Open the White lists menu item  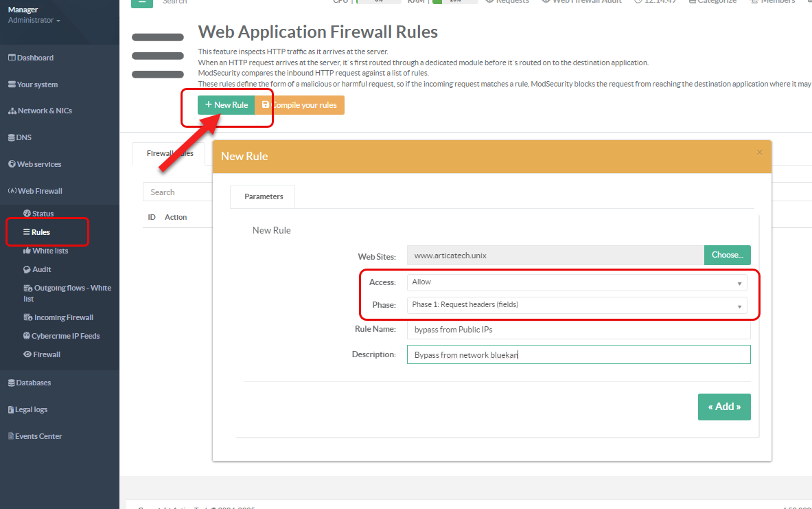[49, 251]
